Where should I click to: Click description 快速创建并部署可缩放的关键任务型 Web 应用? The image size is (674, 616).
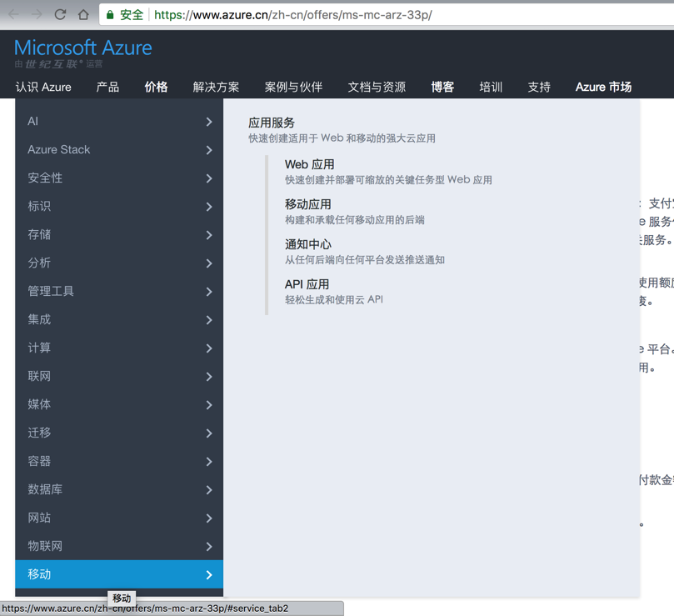pyautogui.click(x=388, y=180)
